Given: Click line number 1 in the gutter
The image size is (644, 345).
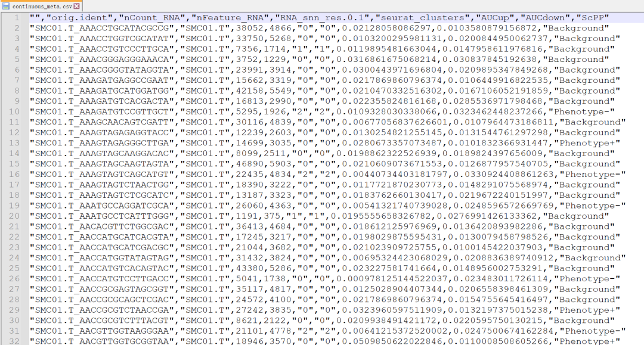Looking at the screenshot, I should (17, 18).
